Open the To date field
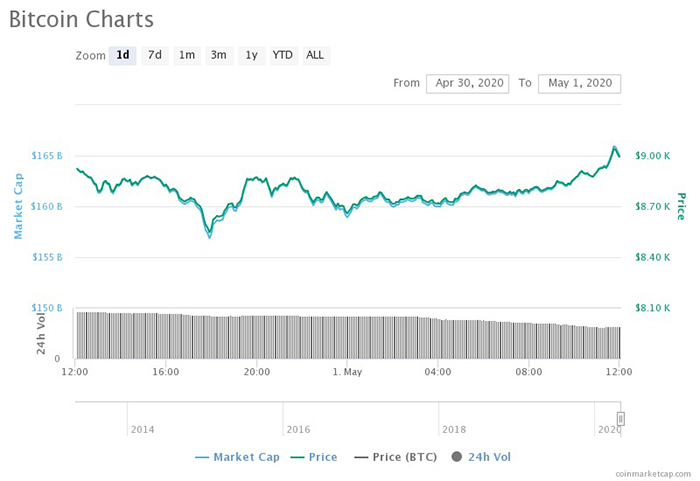700x481 pixels. [x=579, y=83]
